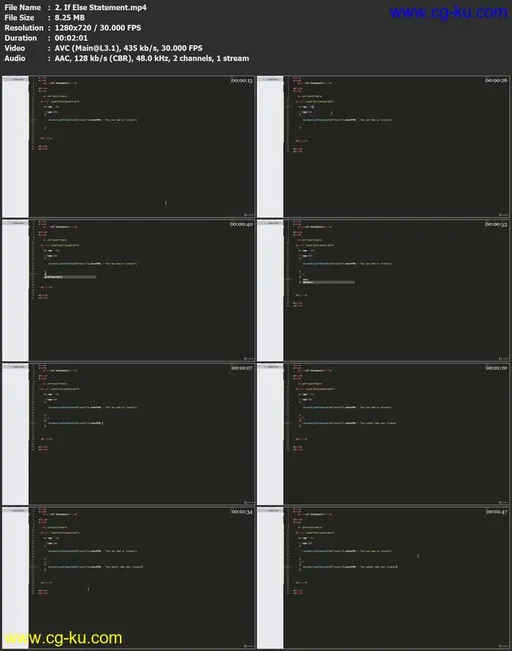The width and height of the screenshot is (512, 651).
Task: View the frame captured at 00:01:20
Action: pyautogui.click(x=383, y=434)
